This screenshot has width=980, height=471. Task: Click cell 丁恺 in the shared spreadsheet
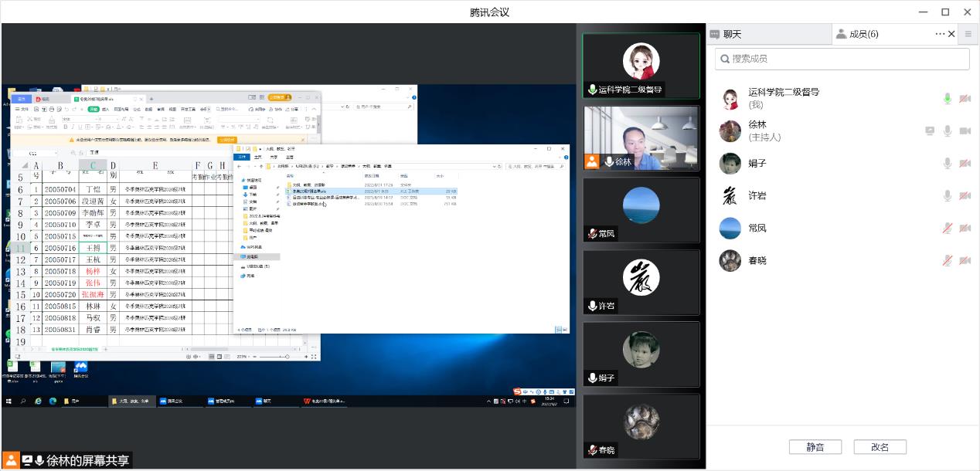[x=93, y=189]
